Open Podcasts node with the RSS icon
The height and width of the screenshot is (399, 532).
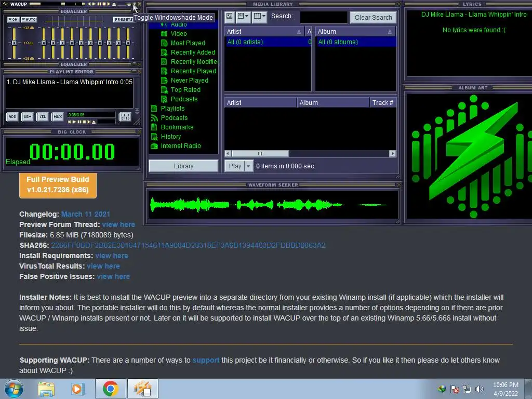[x=169, y=118]
